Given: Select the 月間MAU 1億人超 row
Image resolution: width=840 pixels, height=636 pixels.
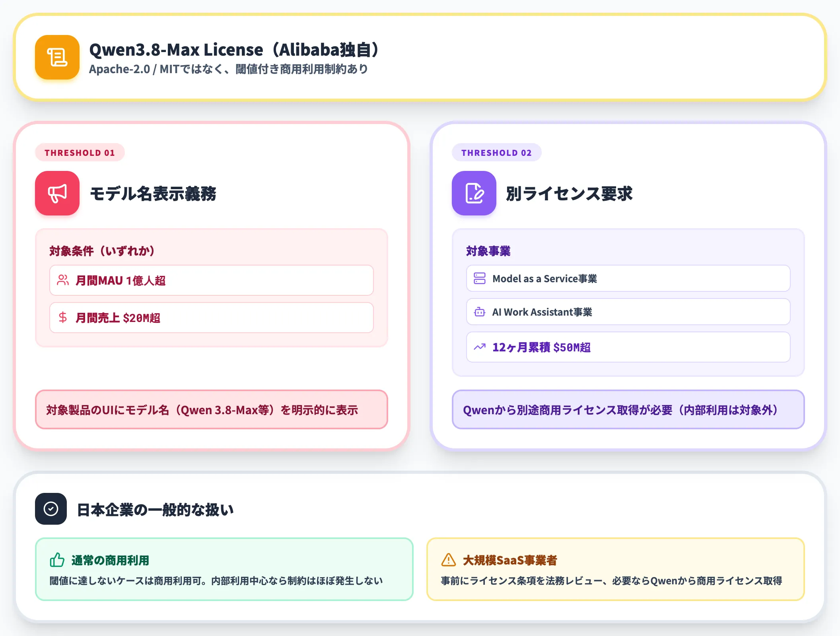Looking at the screenshot, I should [x=212, y=280].
